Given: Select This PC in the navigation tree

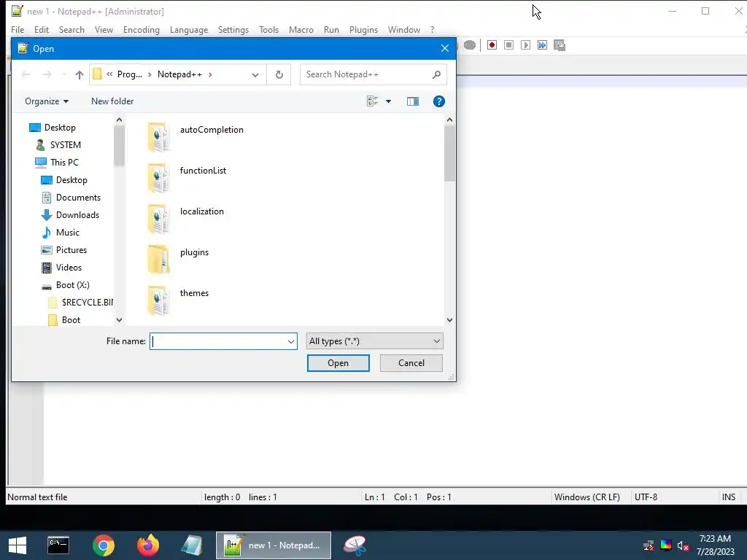Looking at the screenshot, I should 64,163.
